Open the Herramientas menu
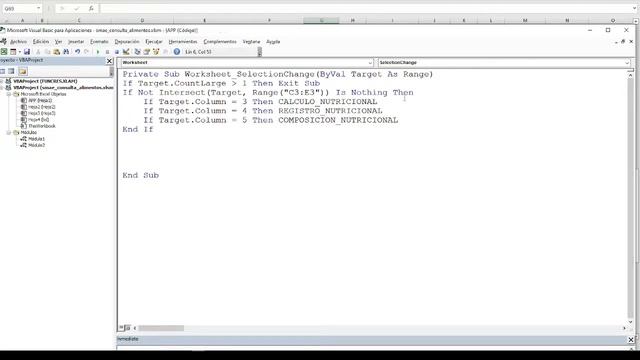The image size is (640, 360). 182,42
